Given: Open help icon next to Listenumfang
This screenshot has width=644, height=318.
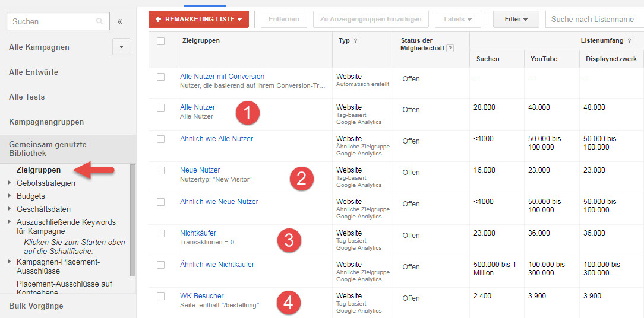Looking at the screenshot, I should 629,40.
